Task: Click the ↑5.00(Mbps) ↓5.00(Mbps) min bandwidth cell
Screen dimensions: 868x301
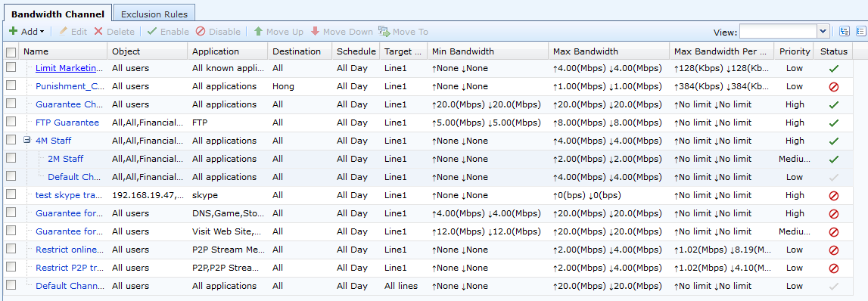Action: point(486,123)
